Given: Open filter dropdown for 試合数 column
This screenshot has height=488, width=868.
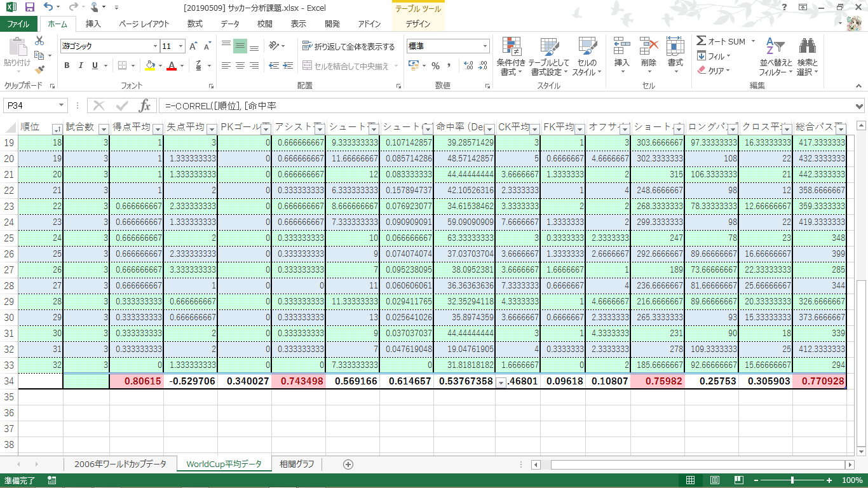Looking at the screenshot, I should [x=104, y=128].
